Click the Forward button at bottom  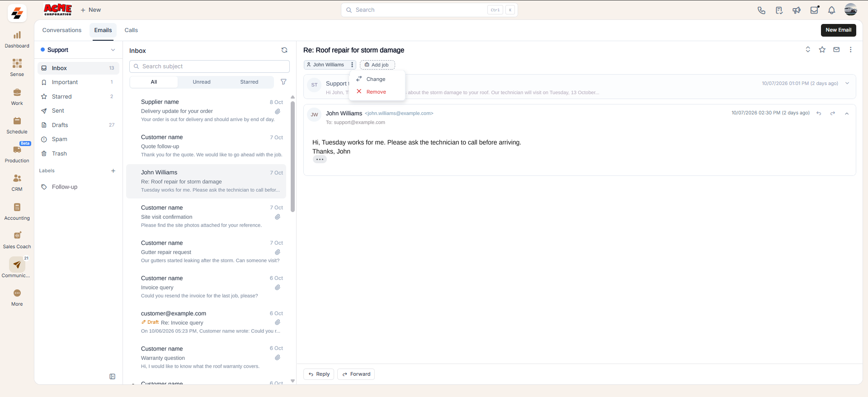tap(356, 374)
